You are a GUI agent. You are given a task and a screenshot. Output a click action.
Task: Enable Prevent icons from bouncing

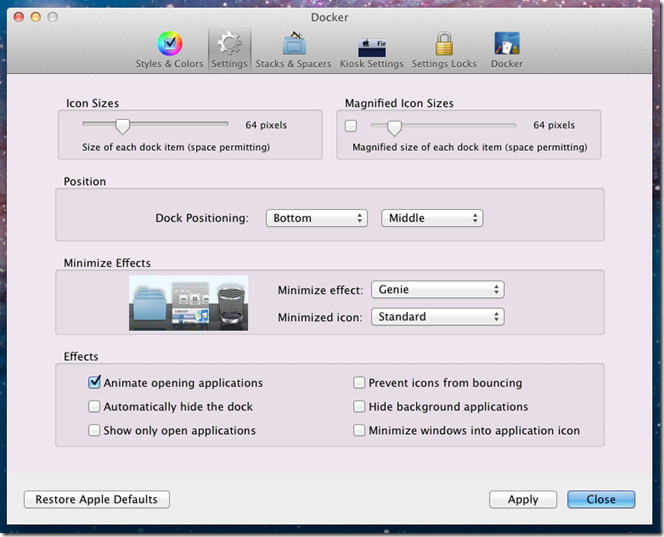point(359,383)
